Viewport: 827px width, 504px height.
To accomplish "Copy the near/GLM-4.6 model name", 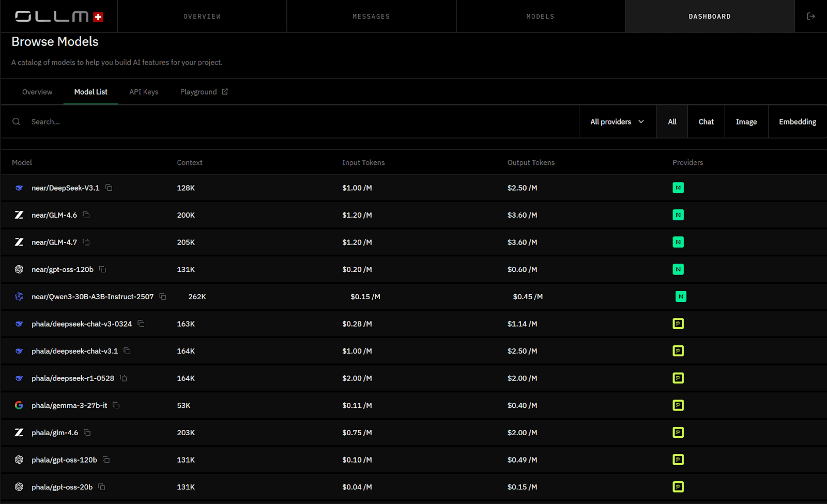I will (86, 215).
